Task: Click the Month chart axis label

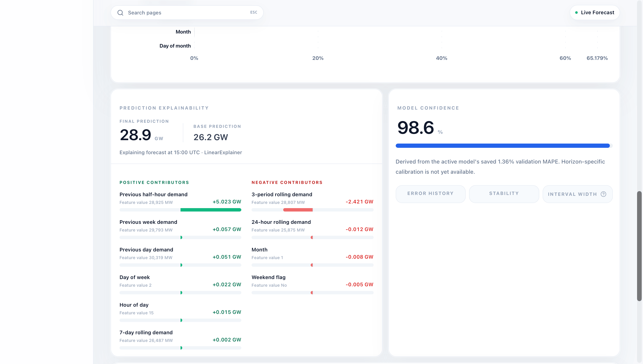Action: coord(183,32)
